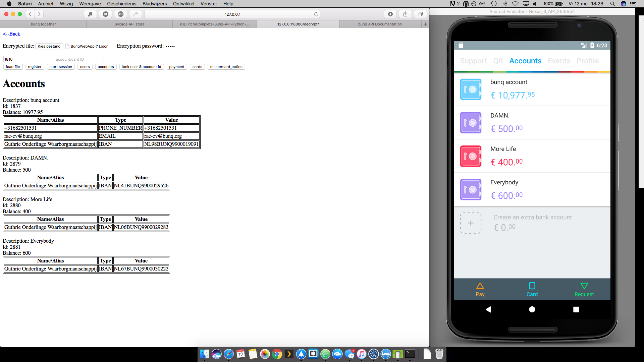The width and height of the screenshot is (644, 362).
Task: Tap the red More Life account icon
Action: (471, 156)
